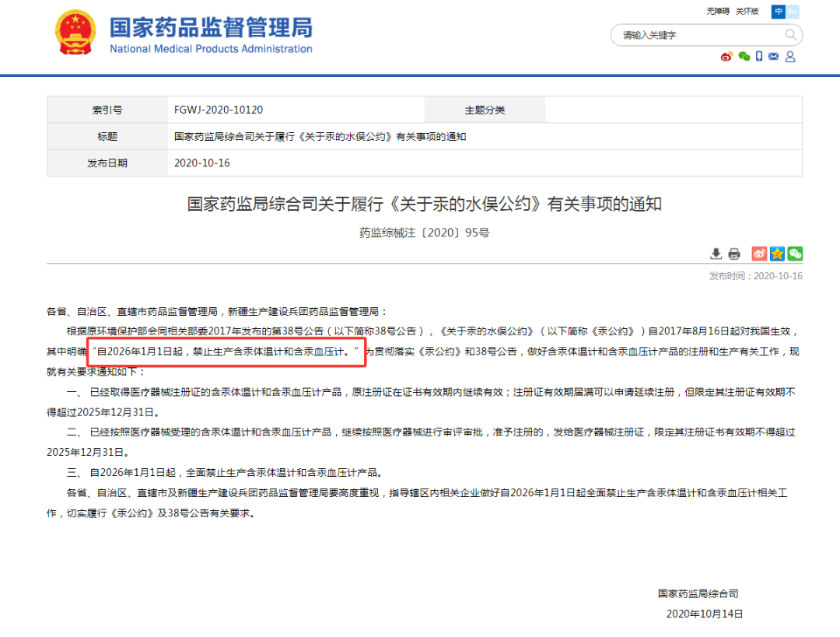Share article to QQ Zone star icon
The height and width of the screenshot is (637, 840).
[777, 254]
